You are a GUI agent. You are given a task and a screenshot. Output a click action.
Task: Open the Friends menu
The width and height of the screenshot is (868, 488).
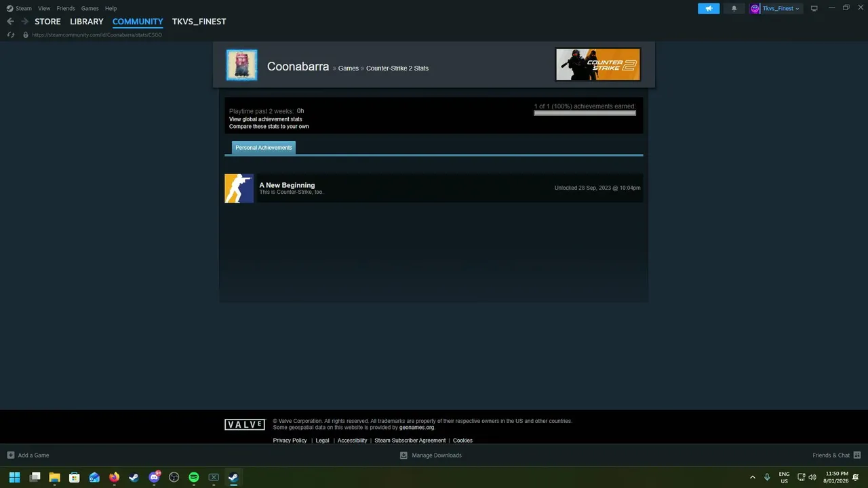[66, 8]
